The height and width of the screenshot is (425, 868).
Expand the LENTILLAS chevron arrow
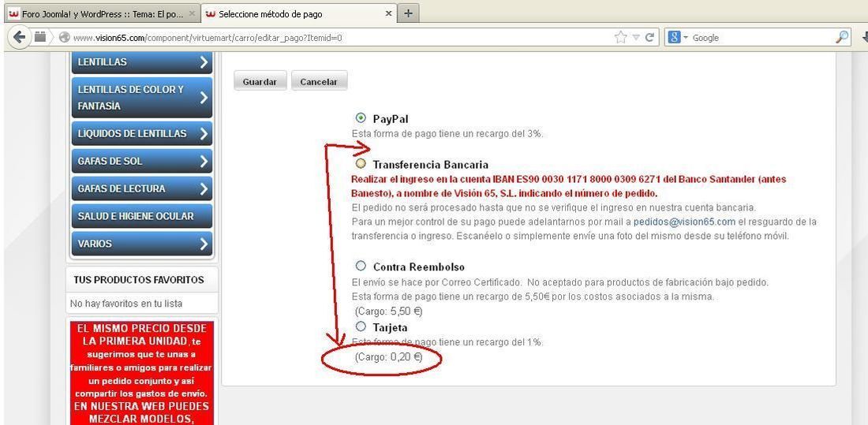click(x=204, y=62)
